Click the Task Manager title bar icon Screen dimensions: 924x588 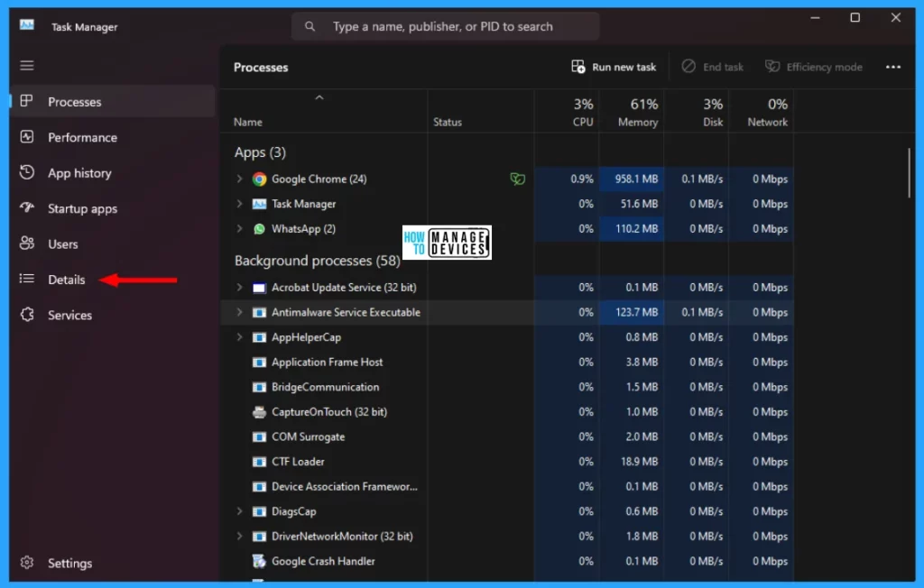click(x=26, y=24)
